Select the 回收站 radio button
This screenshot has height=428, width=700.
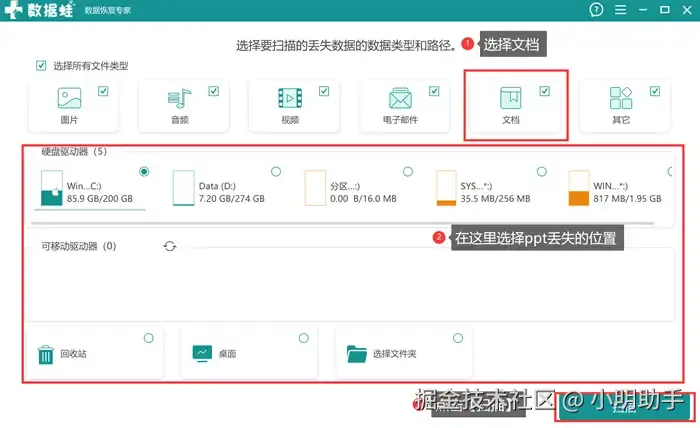149,338
